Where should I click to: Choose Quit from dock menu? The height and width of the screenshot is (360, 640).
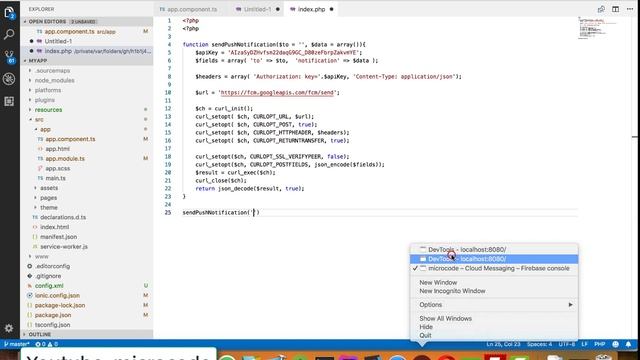(425, 336)
